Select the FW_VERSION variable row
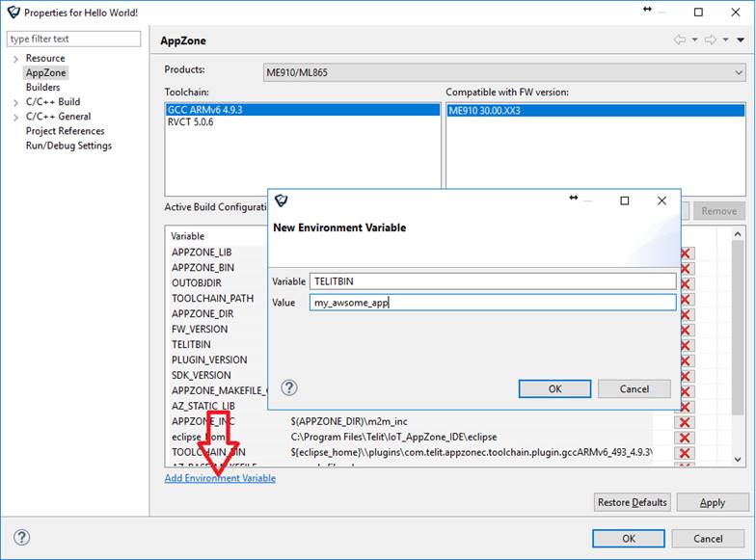Screen dimensions: 756x560 coord(200,330)
